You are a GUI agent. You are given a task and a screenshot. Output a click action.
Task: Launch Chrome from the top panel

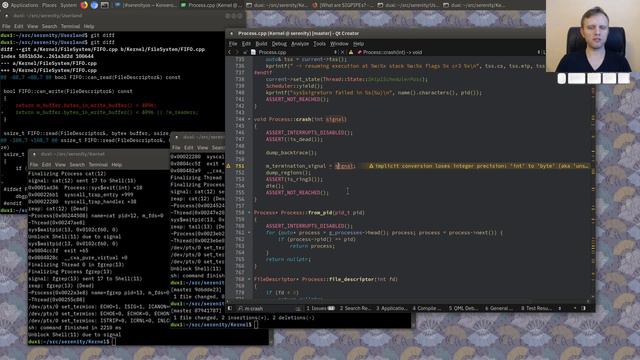[x=94, y=5]
